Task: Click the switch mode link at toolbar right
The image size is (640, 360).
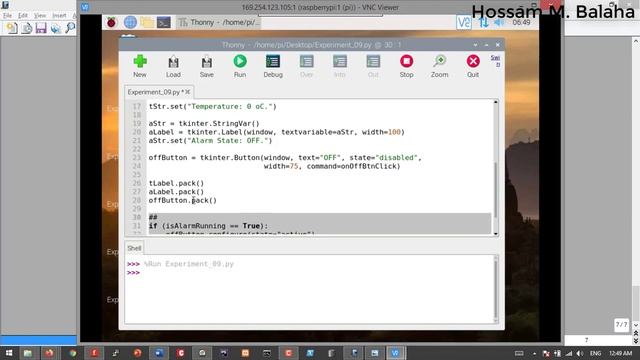Action: point(495,61)
